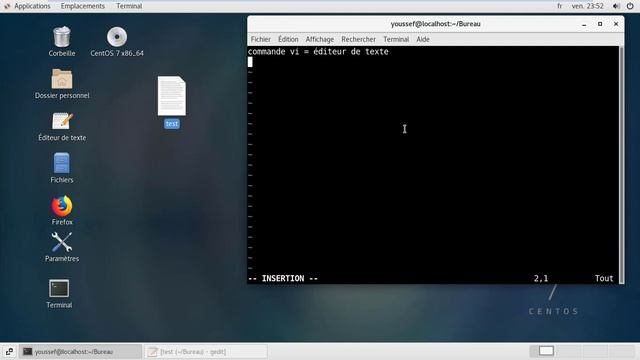Open the Édition menu in terminal window
Screen dimensions: 640x360
click(x=288, y=39)
